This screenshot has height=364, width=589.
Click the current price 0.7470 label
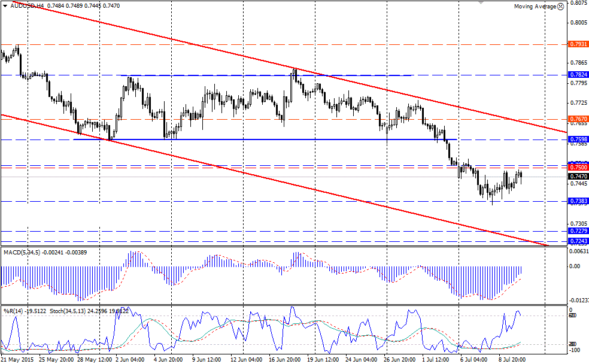[x=578, y=177]
